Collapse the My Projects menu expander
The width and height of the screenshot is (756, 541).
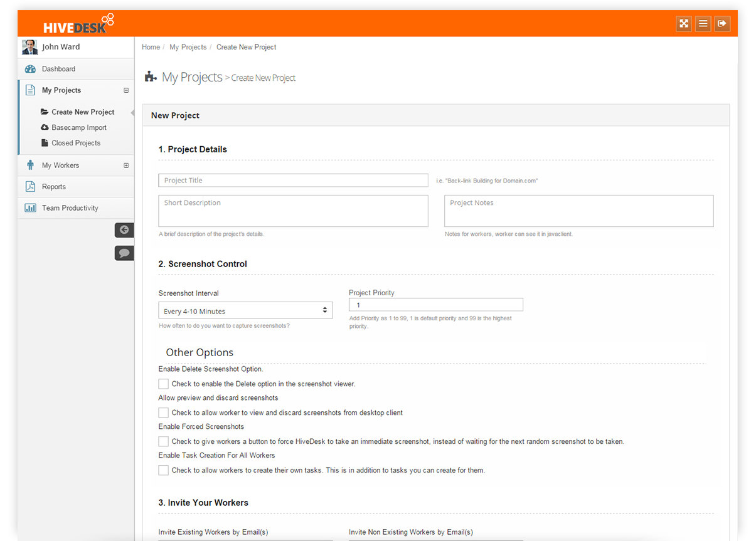click(126, 90)
